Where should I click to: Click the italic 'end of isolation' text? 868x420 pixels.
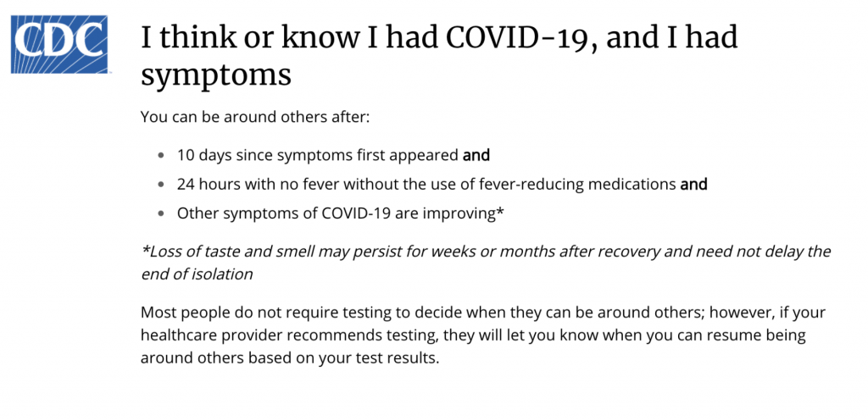click(x=198, y=274)
